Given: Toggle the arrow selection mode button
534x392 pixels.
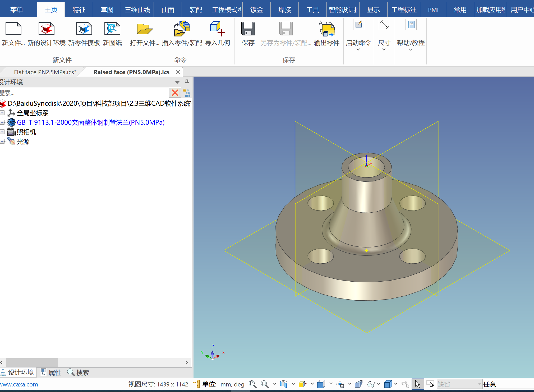Looking at the screenshot, I should 417,384.
